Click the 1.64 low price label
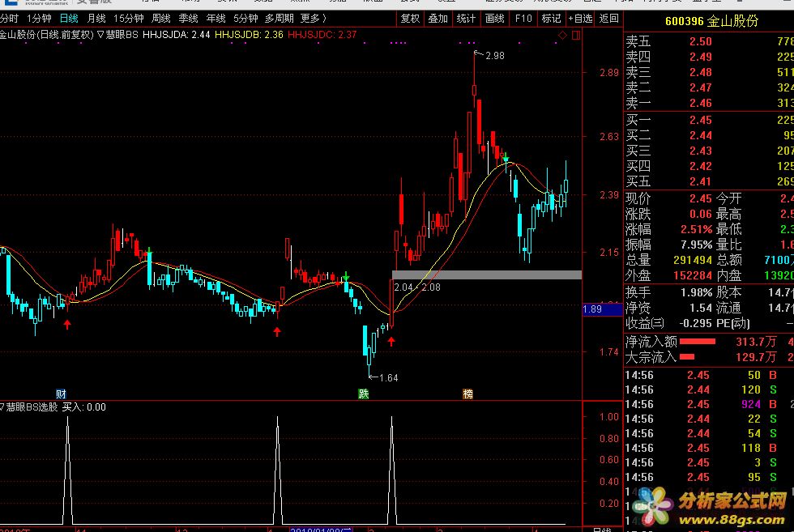The height and width of the screenshot is (532, 794). tap(388, 377)
